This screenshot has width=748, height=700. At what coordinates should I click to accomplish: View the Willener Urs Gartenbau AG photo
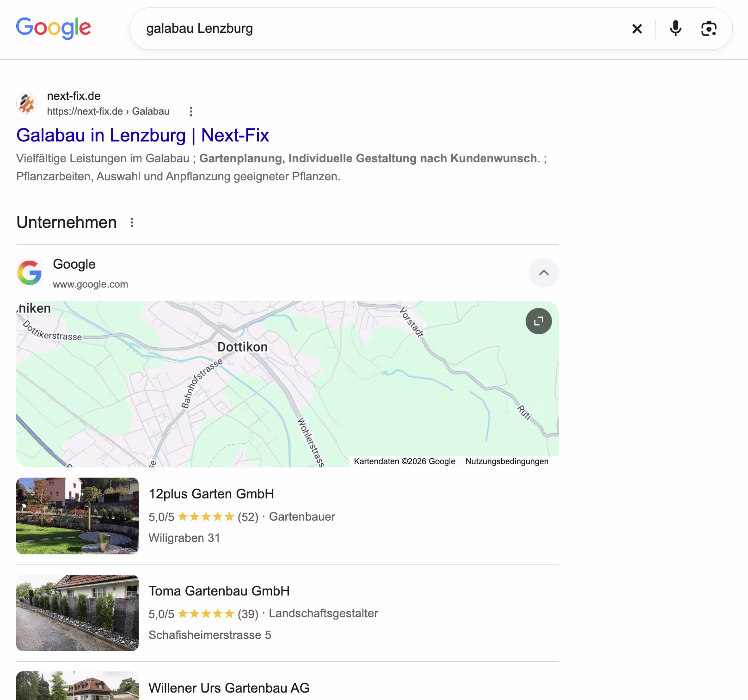[x=77, y=686]
